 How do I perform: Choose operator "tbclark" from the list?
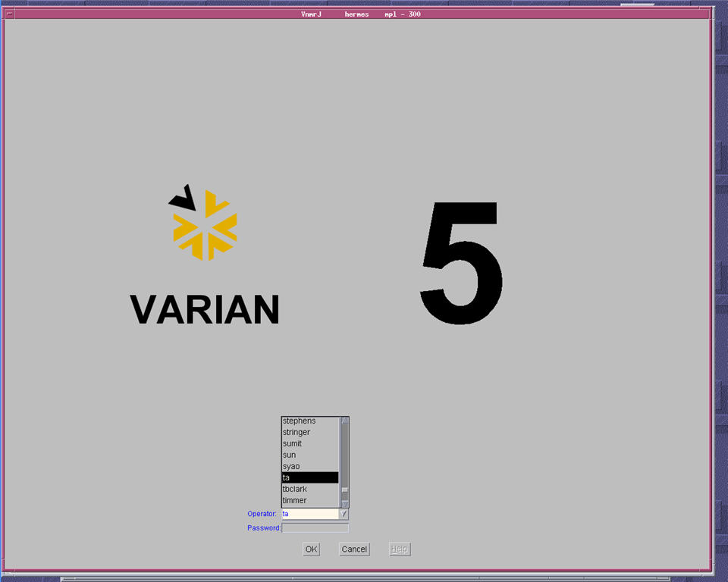310,489
